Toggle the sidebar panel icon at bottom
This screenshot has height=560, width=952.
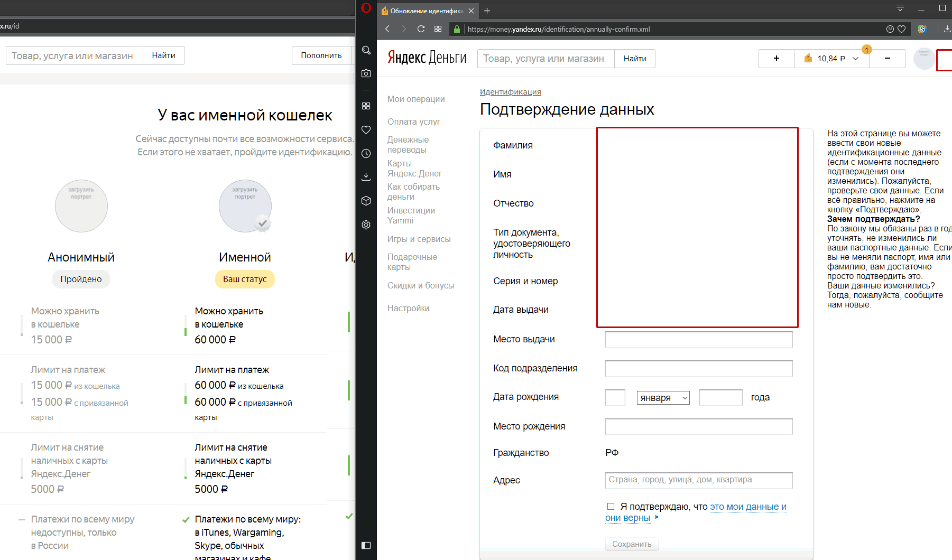coord(366,545)
